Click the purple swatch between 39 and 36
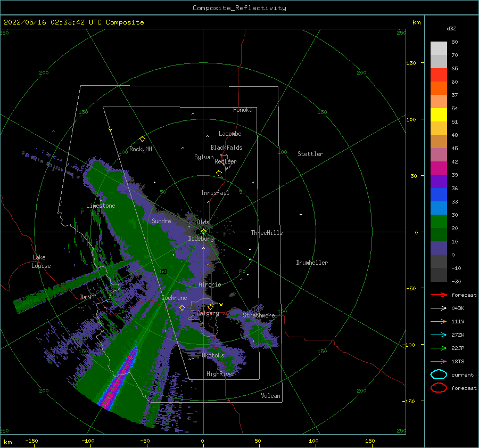The width and height of the screenshot is (479, 448). pyautogui.click(x=439, y=182)
